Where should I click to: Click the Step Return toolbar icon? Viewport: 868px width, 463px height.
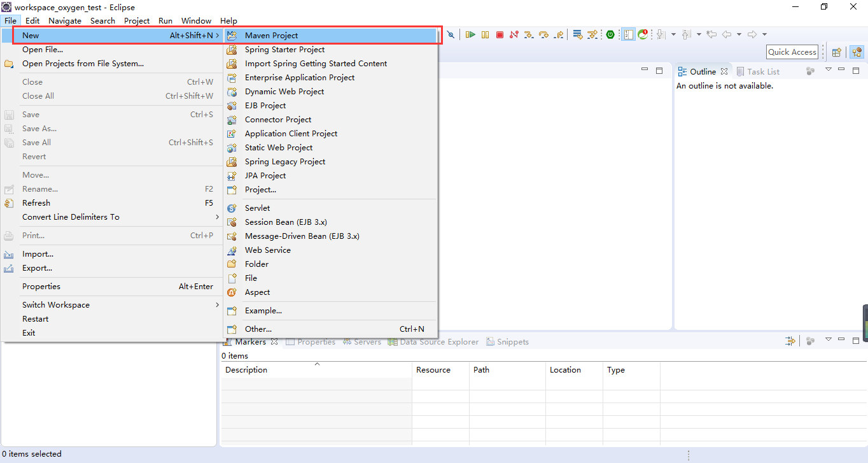click(x=559, y=34)
